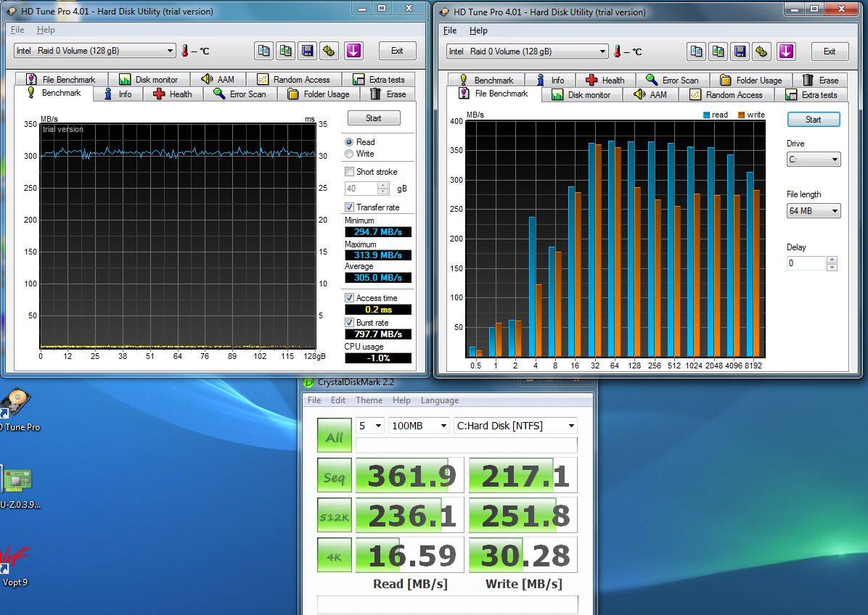Click Average value 305.0 MB/s

coord(378,278)
